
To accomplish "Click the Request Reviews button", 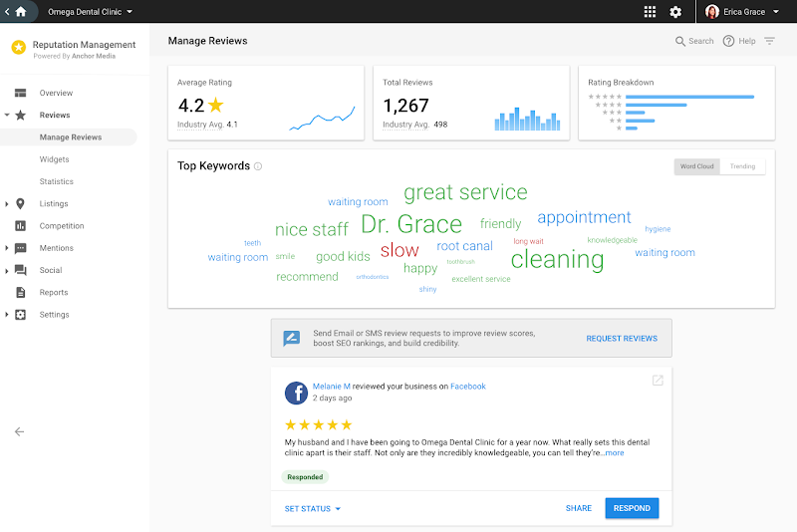I will point(622,339).
